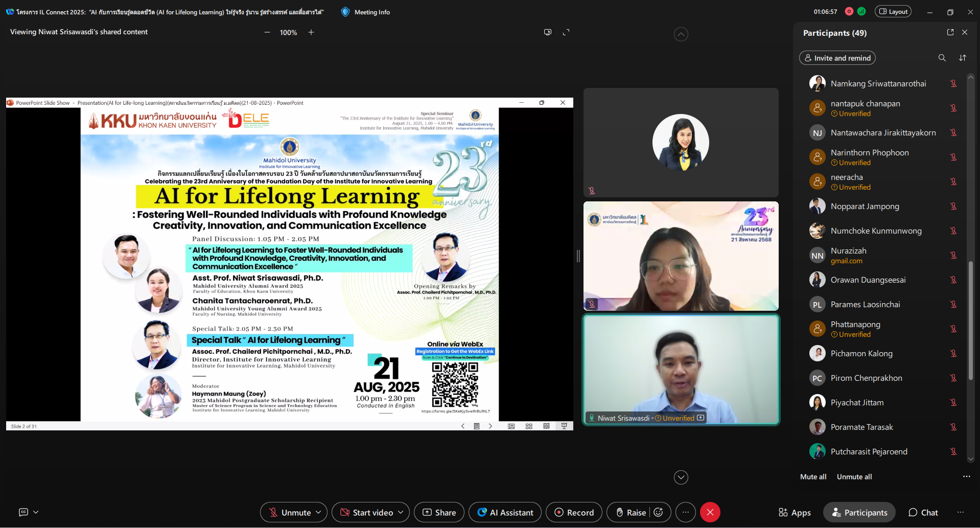Zoom out shared content with minus icon
Image resolution: width=980 pixels, height=528 pixels.
(x=267, y=32)
